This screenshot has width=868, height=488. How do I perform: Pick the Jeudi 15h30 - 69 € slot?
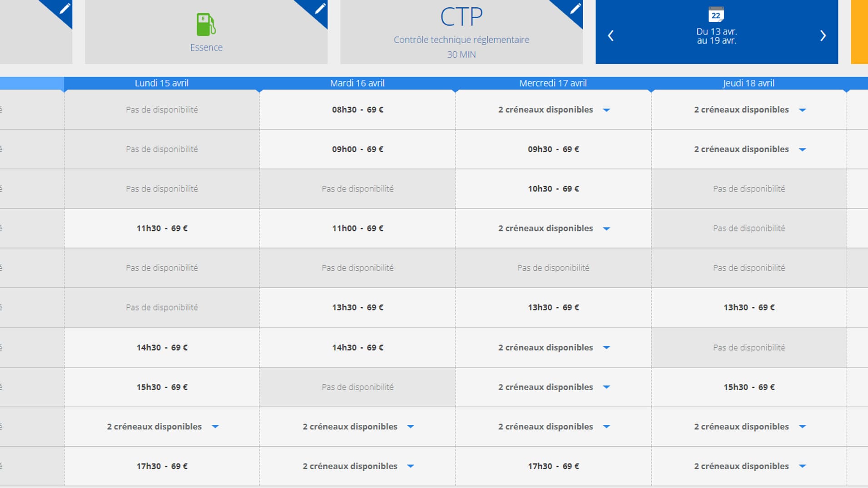(749, 387)
